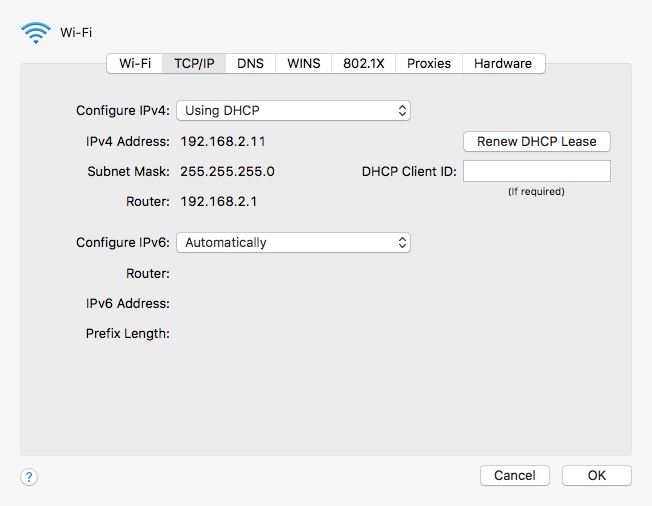Click the Wi-Fi signal icon in header
This screenshot has width=652, height=506.
[35, 32]
